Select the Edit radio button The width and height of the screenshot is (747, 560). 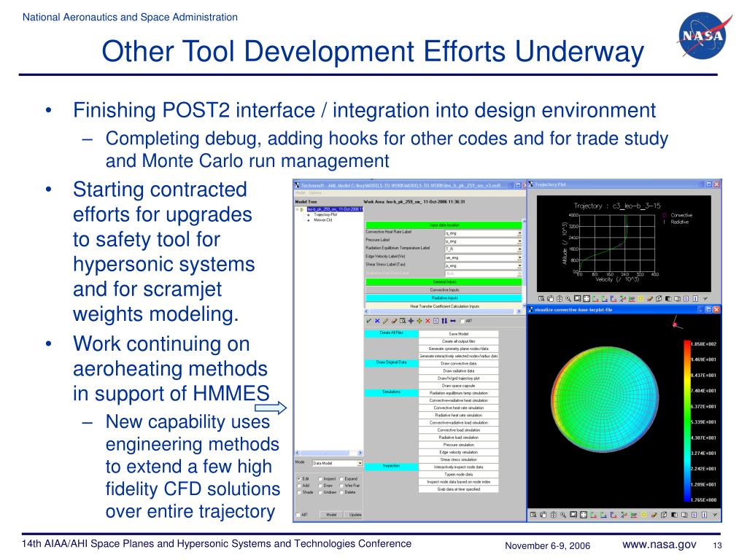pos(298,478)
